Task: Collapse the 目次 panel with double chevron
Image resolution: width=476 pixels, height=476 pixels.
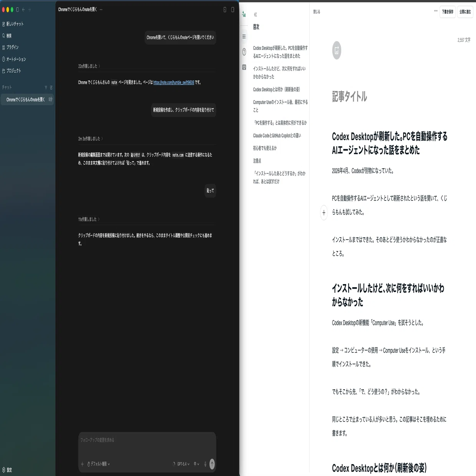Action: (x=255, y=15)
